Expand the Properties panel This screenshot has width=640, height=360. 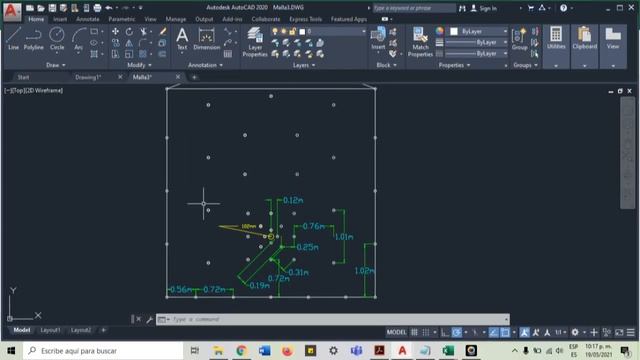[454, 65]
